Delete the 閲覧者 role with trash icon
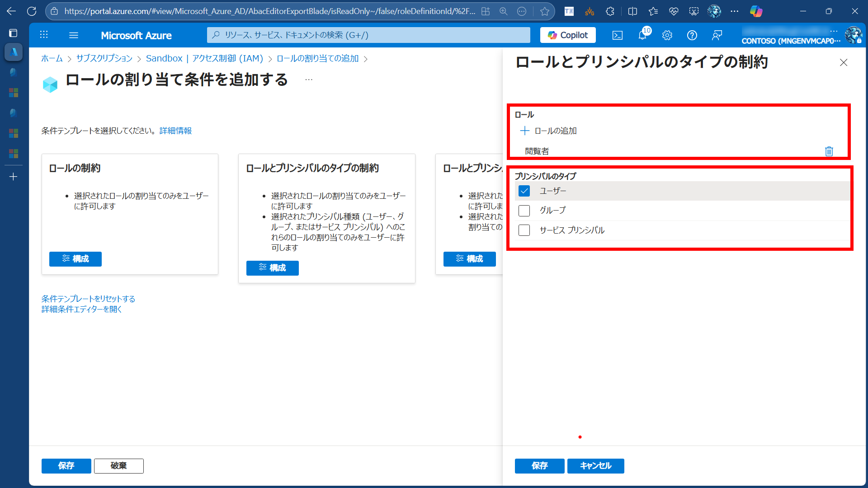 click(x=829, y=151)
